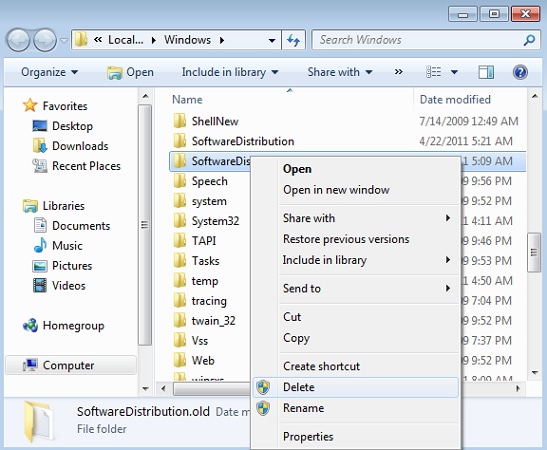
Task: Click navigation pane scroll up arrow
Action: pos(145,96)
